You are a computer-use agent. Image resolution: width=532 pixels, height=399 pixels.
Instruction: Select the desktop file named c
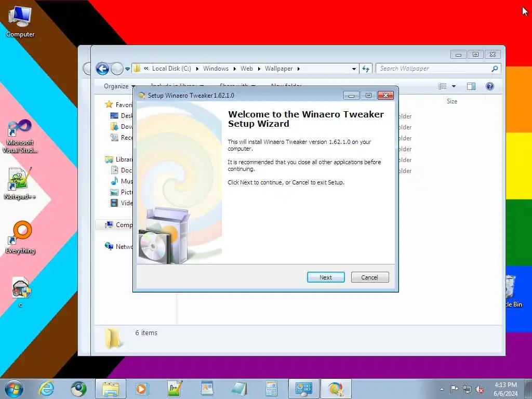pos(21,292)
